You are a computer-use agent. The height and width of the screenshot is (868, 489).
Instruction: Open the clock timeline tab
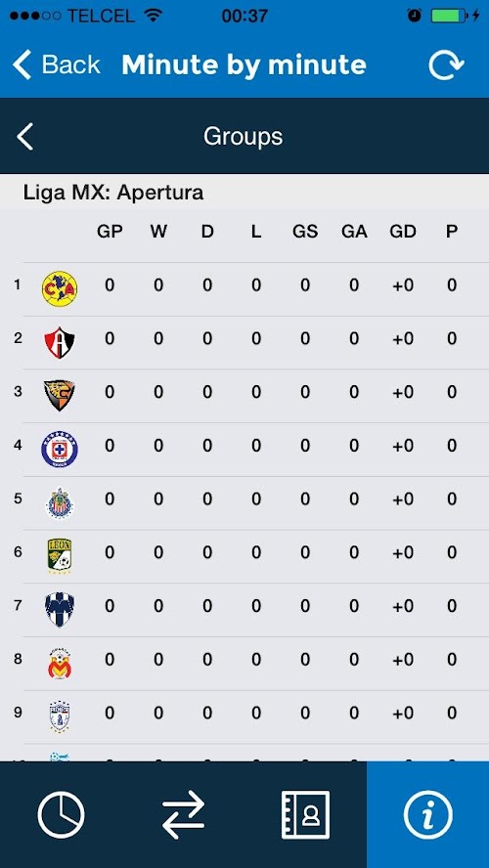61,815
